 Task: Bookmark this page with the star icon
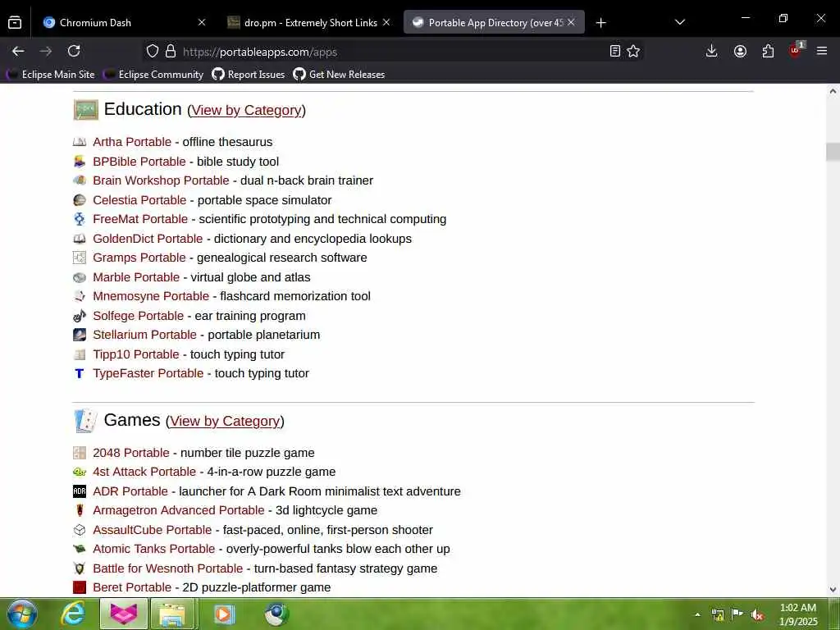click(633, 52)
